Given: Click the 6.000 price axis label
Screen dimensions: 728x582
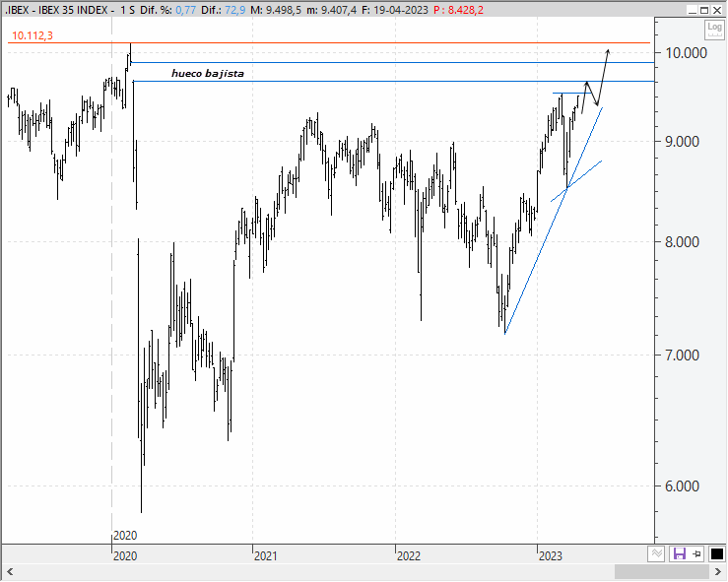Looking at the screenshot, I should click(682, 485).
